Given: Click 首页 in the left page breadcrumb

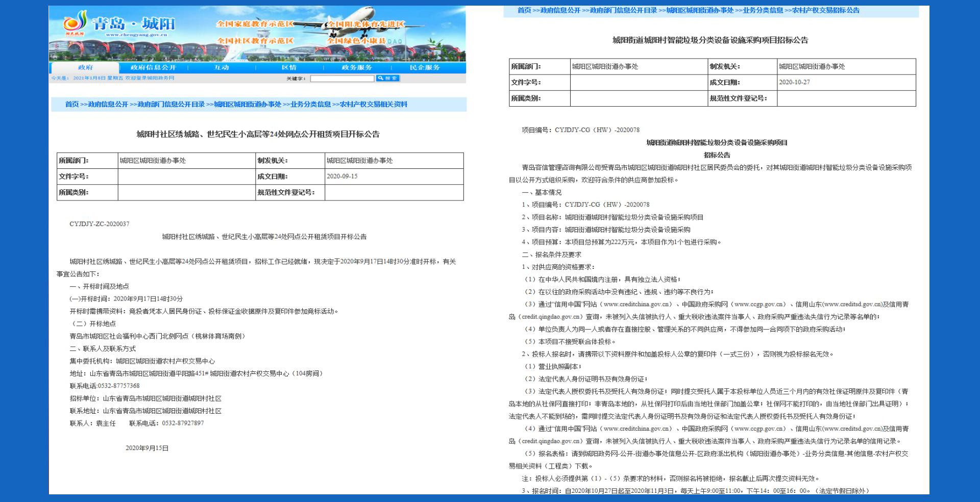Looking at the screenshot, I should coord(72,104).
